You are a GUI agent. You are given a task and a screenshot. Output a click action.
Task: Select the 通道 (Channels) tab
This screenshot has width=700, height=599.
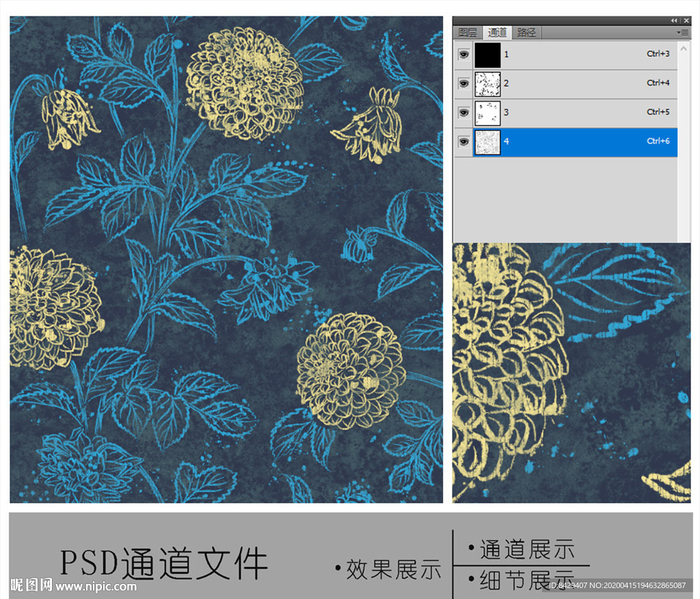[497, 33]
